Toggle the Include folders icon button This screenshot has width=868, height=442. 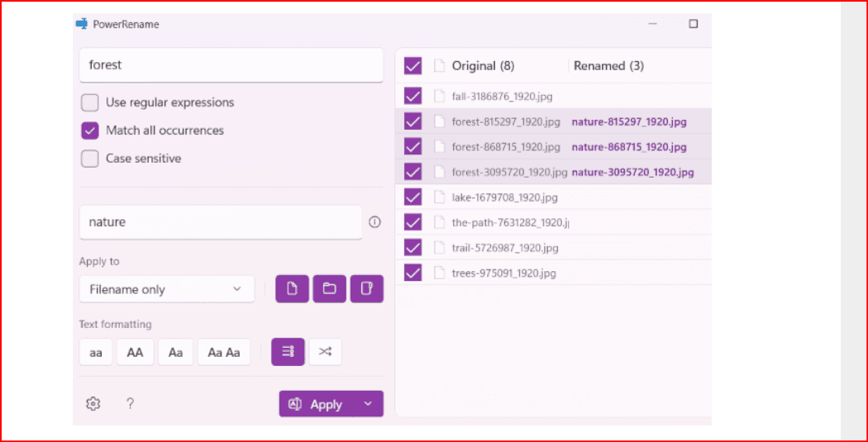pos(329,289)
